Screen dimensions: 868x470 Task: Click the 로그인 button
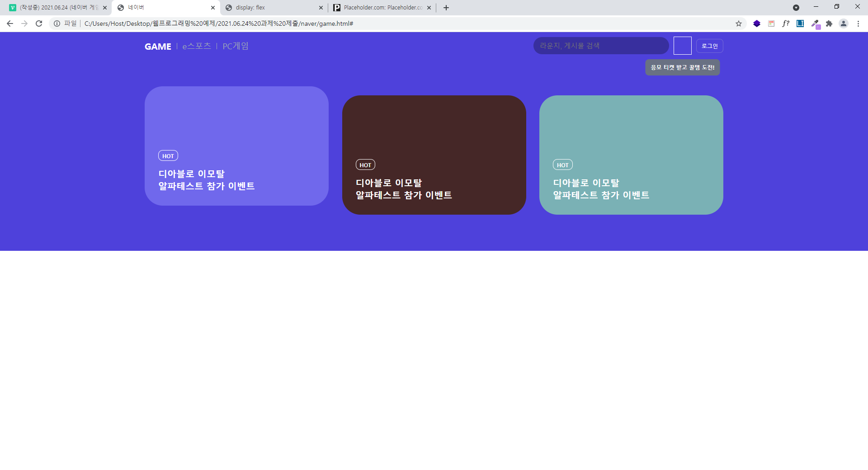[709, 46]
